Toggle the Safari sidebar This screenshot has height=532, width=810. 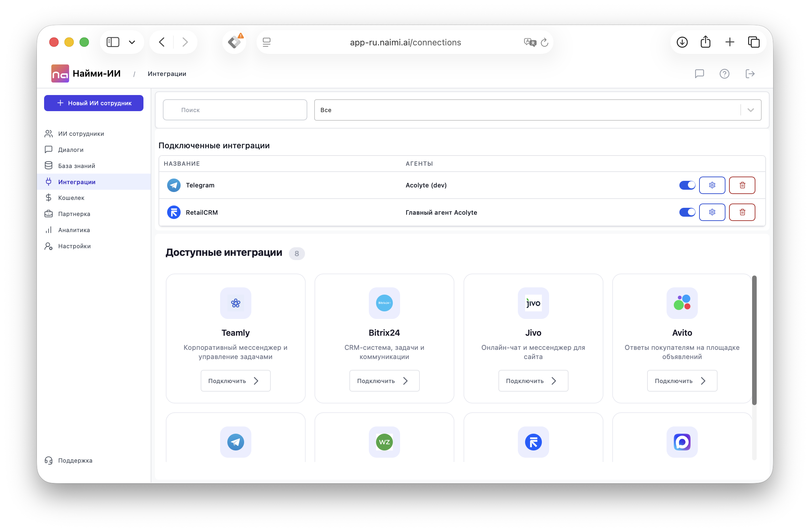(113, 42)
